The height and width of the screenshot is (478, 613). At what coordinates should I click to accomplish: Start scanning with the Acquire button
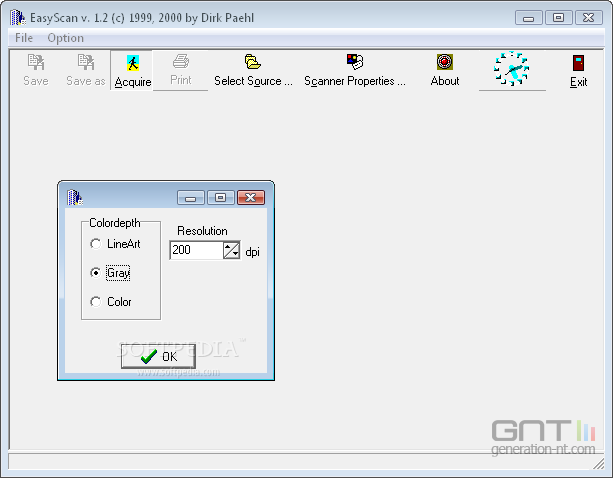(133, 71)
